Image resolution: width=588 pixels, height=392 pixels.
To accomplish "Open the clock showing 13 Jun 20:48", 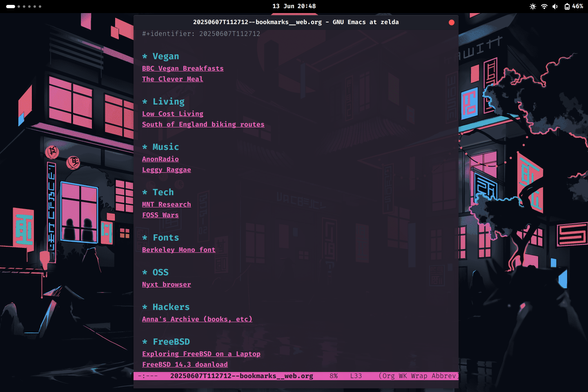I will pyautogui.click(x=294, y=6).
